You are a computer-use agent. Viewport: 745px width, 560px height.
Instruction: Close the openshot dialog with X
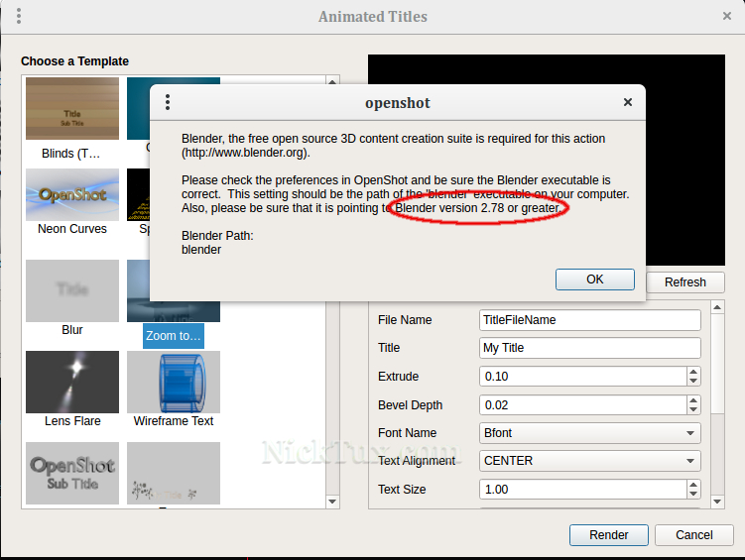627,102
